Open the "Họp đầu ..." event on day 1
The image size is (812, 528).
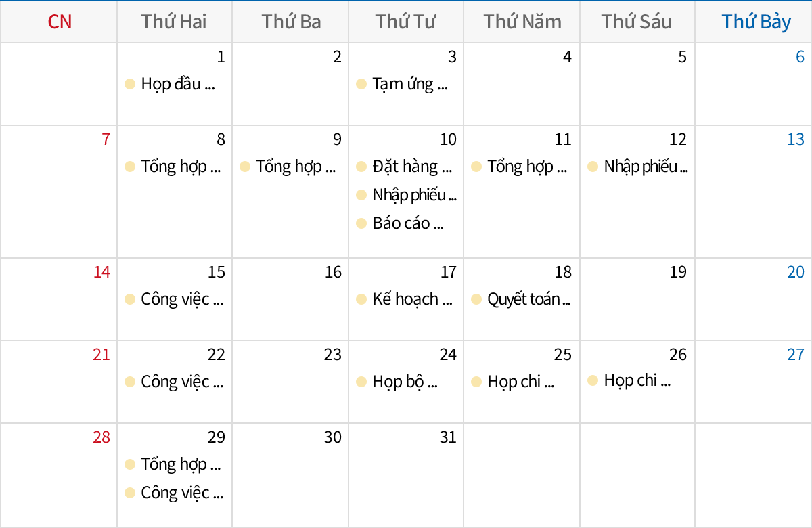point(177,84)
